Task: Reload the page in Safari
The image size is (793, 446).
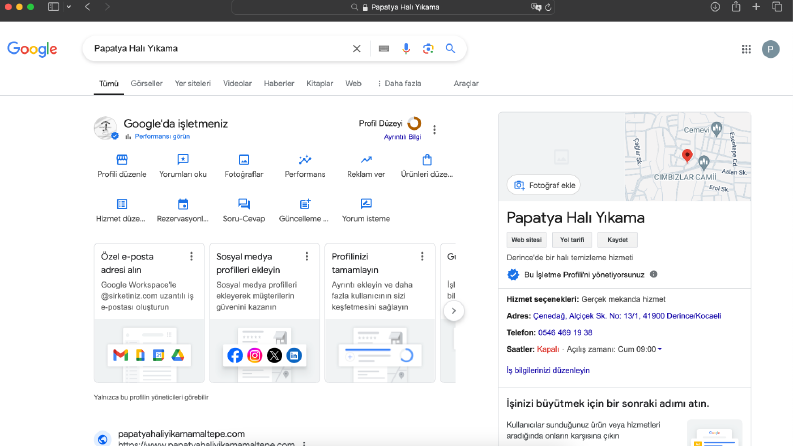Action: (548, 7)
